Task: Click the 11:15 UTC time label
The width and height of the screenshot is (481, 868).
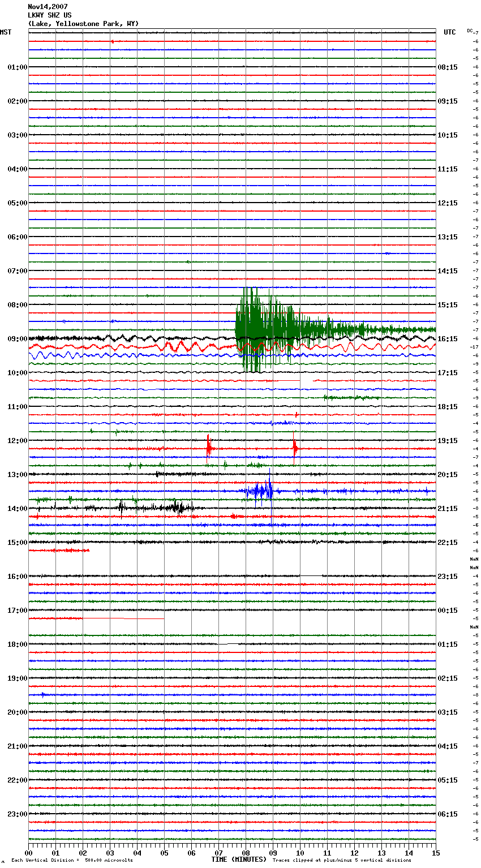Action: point(448,169)
